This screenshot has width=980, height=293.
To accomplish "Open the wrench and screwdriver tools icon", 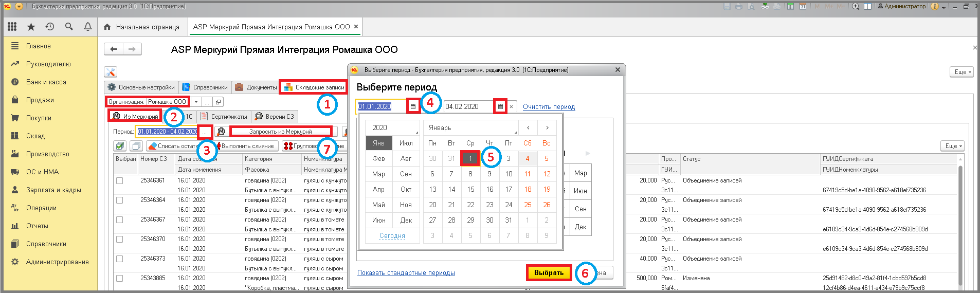I will coord(111,72).
